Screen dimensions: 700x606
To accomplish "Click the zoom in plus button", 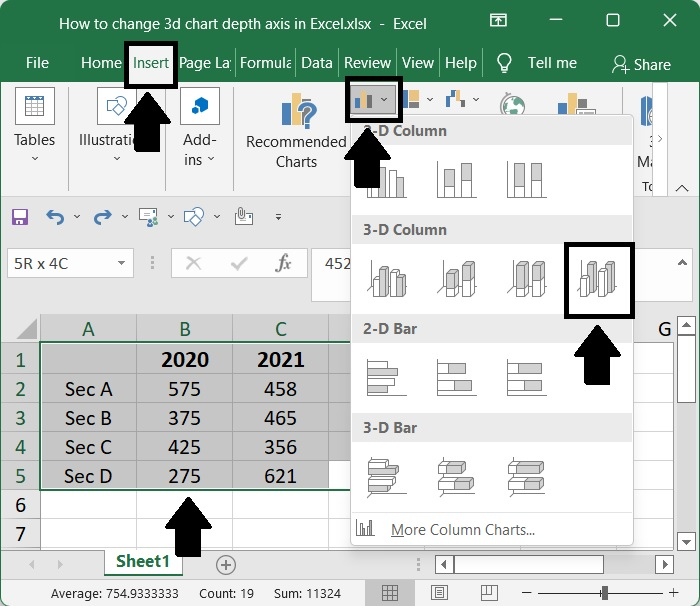I will pyautogui.click(x=673, y=593).
